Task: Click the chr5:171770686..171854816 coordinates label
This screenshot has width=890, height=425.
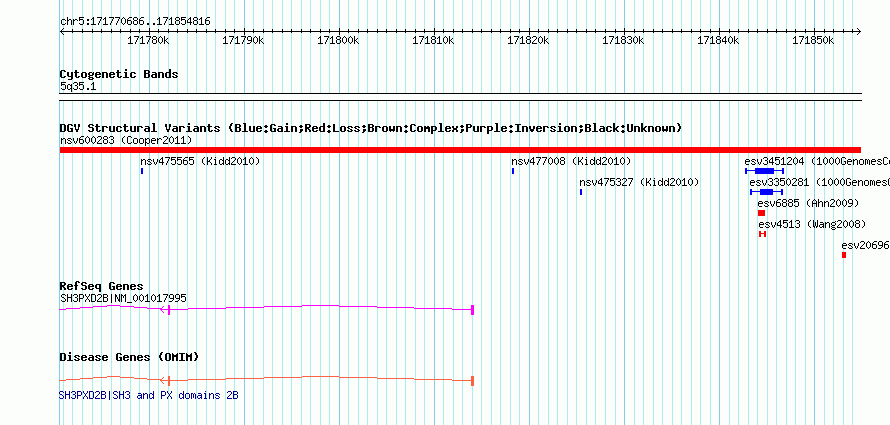Action: click(x=135, y=22)
